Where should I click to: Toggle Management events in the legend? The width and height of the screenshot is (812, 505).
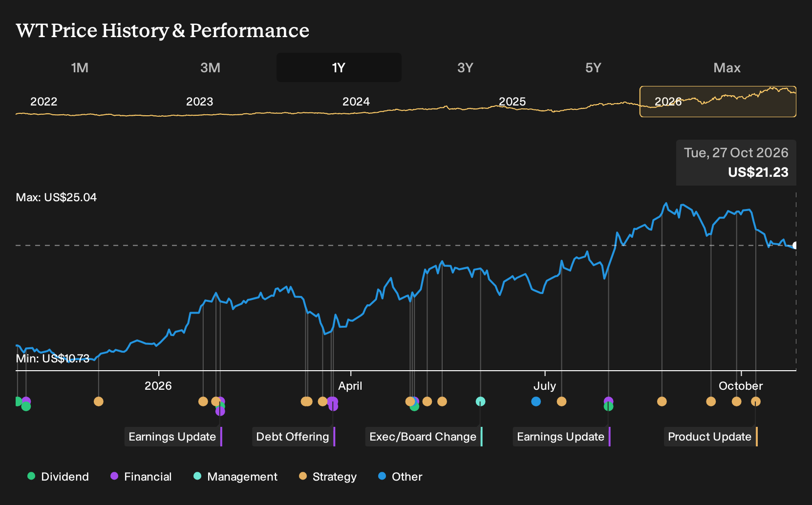click(x=235, y=477)
